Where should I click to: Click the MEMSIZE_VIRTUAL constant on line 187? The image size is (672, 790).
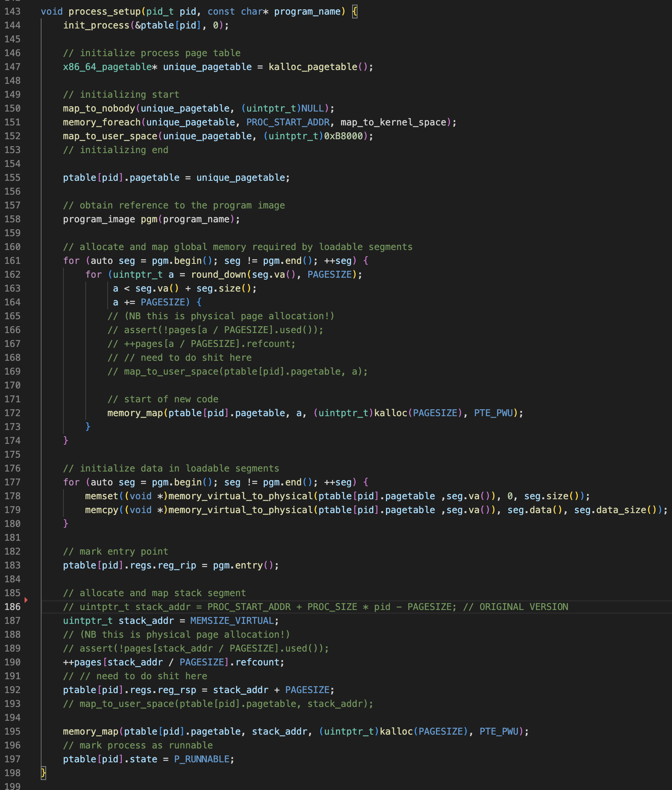pyautogui.click(x=232, y=621)
